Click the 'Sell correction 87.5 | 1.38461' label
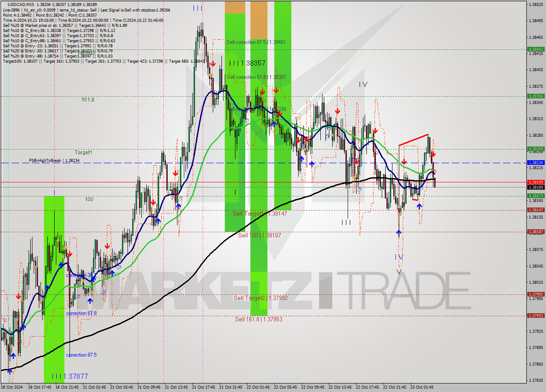 pyautogui.click(x=256, y=42)
